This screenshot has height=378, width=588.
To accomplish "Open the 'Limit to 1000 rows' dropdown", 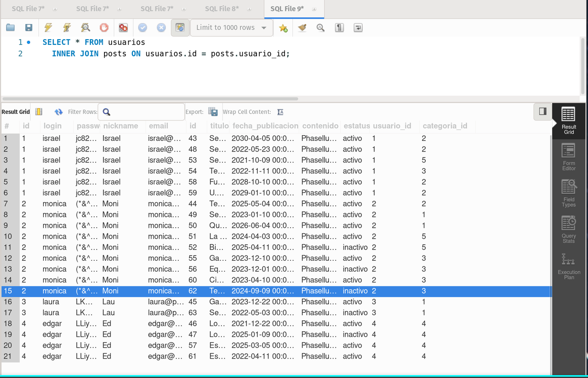I will 231,28.
